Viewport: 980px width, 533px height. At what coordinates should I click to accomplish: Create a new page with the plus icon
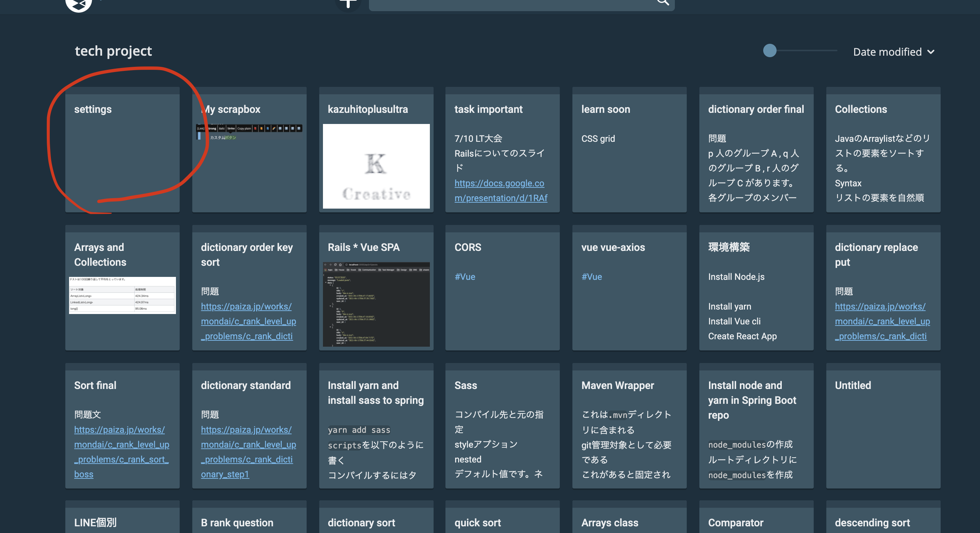347,4
